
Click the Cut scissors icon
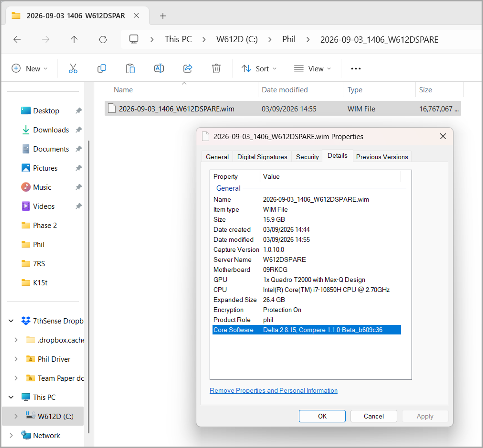73,69
